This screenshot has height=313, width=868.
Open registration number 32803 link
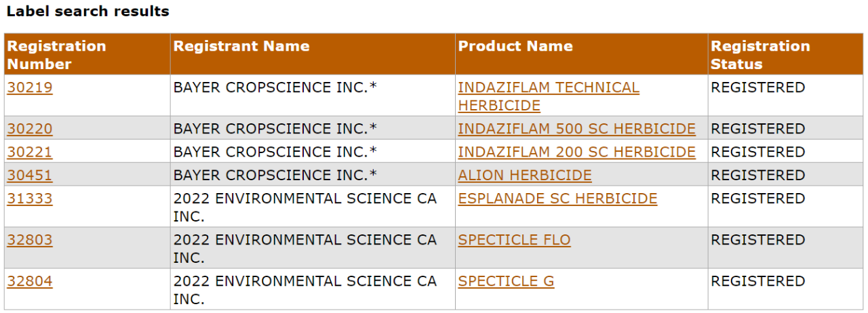coord(30,240)
